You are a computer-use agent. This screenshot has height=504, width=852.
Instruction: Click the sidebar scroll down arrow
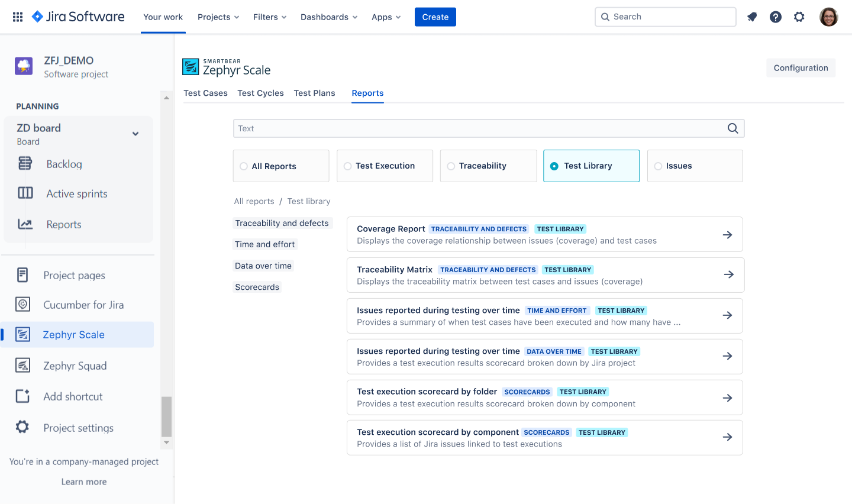[167, 442]
